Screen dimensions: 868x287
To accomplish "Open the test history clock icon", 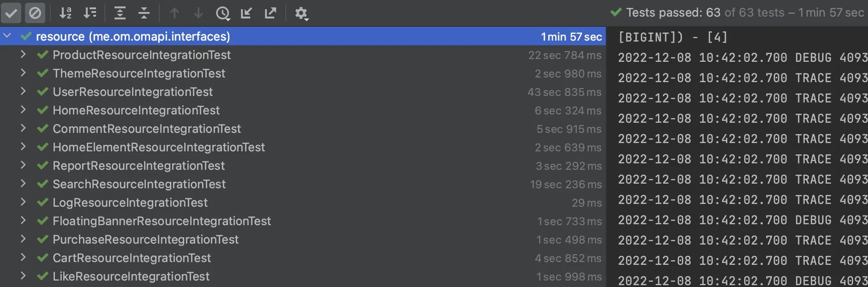I will pyautogui.click(x=223, y=13).
